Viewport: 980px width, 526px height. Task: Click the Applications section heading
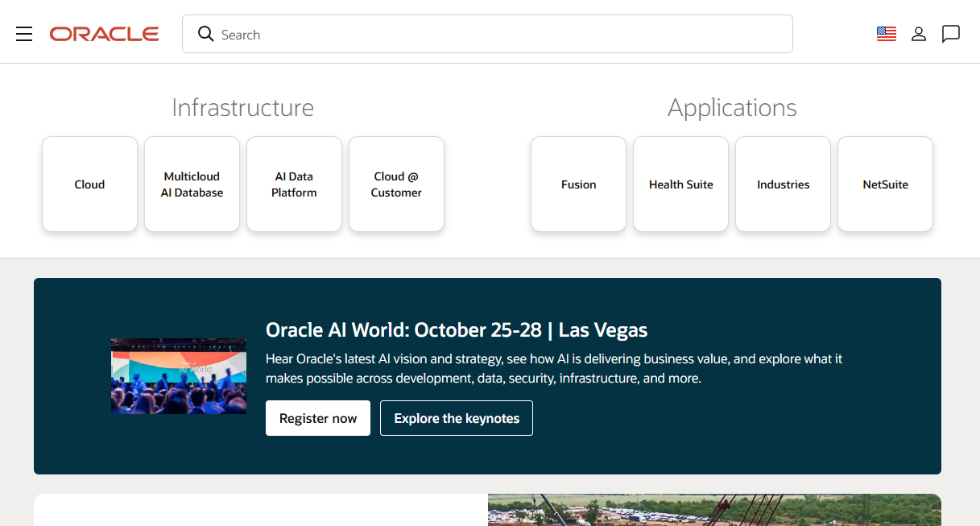click(x=732, y=107)
